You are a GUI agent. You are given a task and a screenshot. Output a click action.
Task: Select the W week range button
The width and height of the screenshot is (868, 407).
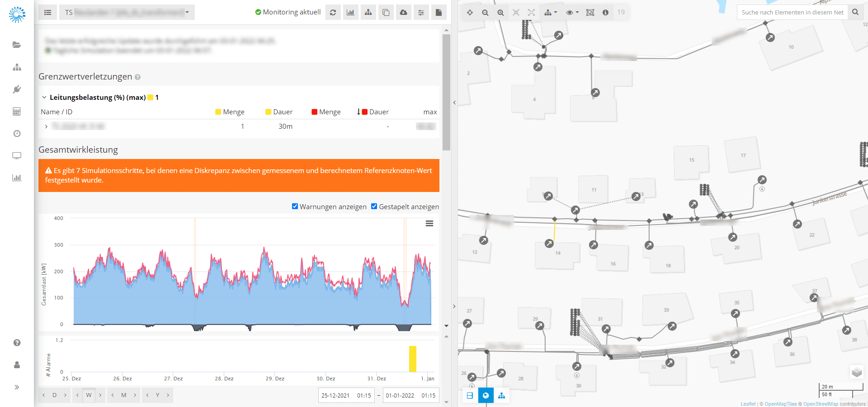[x=89, y=395]
